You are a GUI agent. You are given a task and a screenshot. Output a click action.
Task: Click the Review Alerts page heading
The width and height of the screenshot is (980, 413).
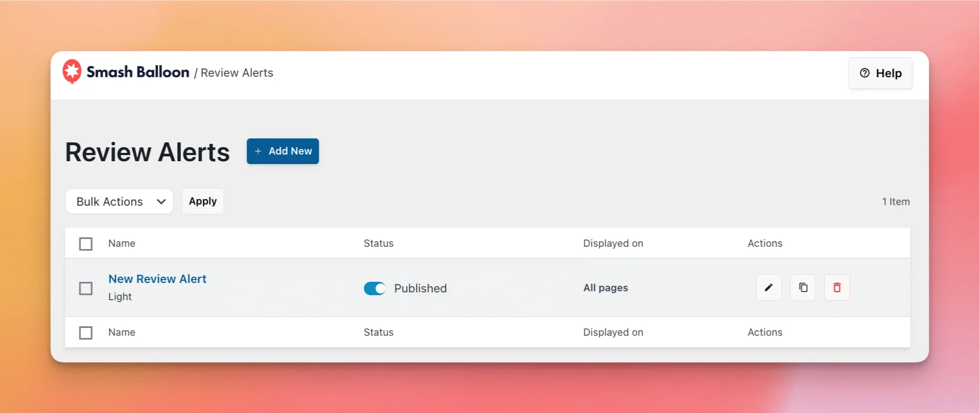pyautogui.click(x=147, y=152)
